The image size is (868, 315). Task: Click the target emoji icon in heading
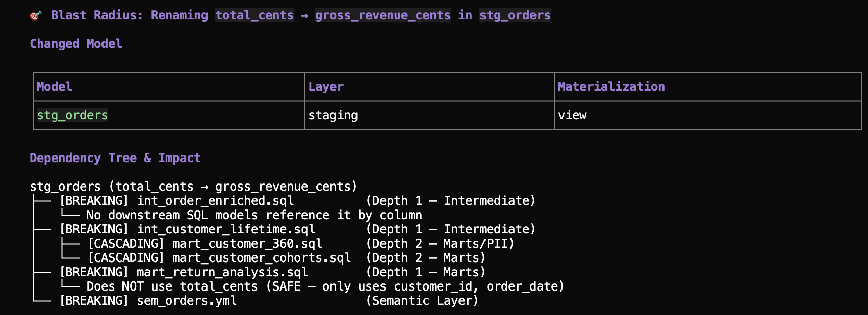(35, 16)
